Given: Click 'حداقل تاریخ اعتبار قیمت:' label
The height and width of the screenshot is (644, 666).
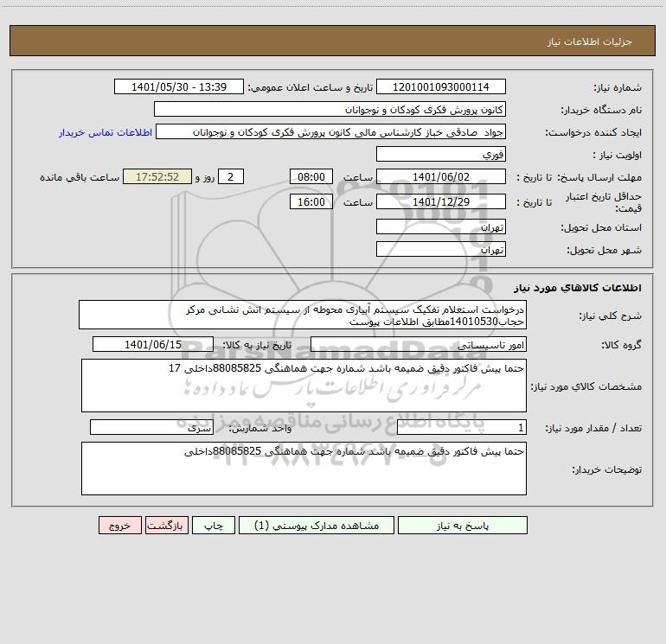Looking at the screenshot, I should click(604, 202).
